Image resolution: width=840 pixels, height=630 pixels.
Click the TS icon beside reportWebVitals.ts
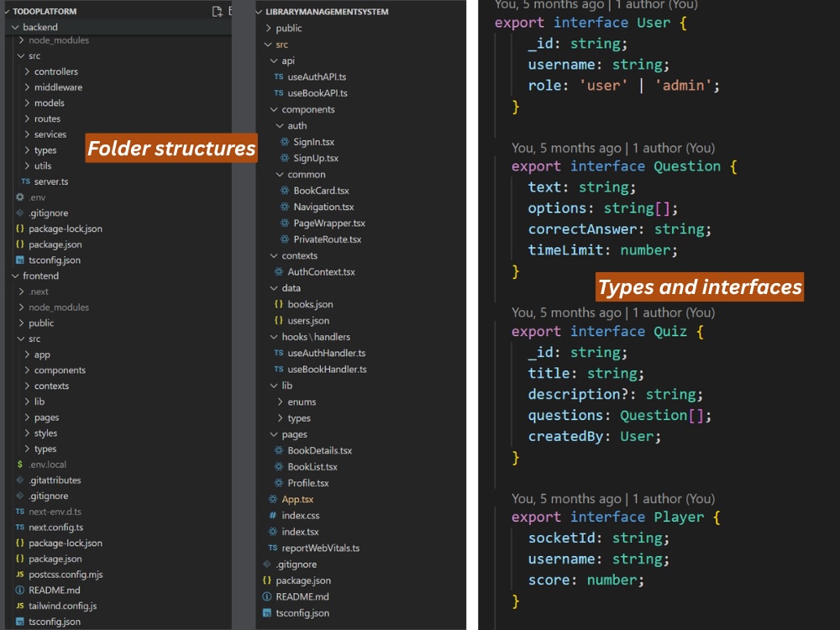[x=273, y=548]
